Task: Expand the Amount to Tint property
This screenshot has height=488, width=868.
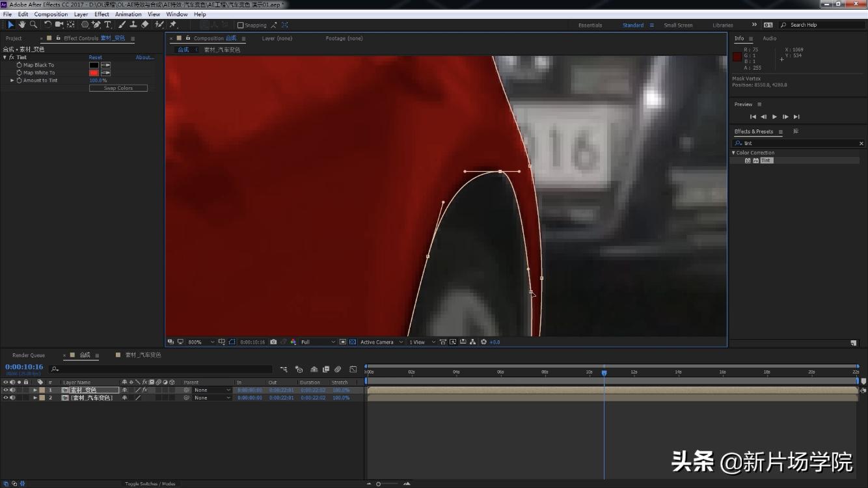Action: pyautogui.click(x=12, y=81)
